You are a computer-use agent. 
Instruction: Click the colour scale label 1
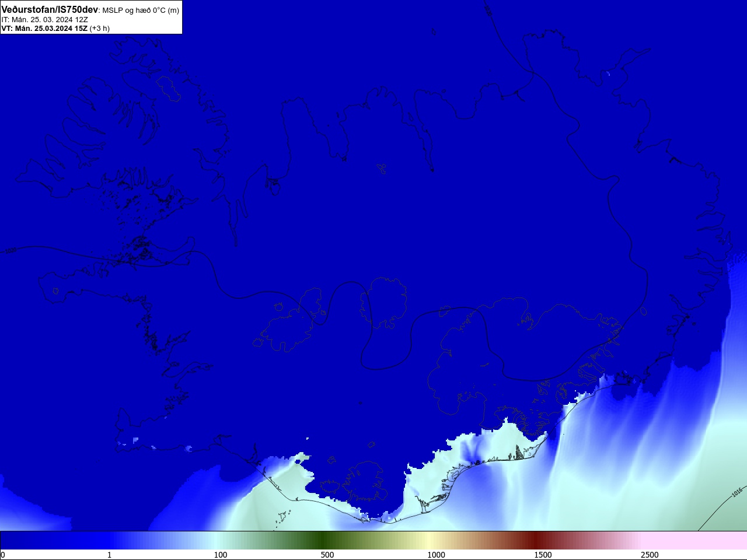109,555
